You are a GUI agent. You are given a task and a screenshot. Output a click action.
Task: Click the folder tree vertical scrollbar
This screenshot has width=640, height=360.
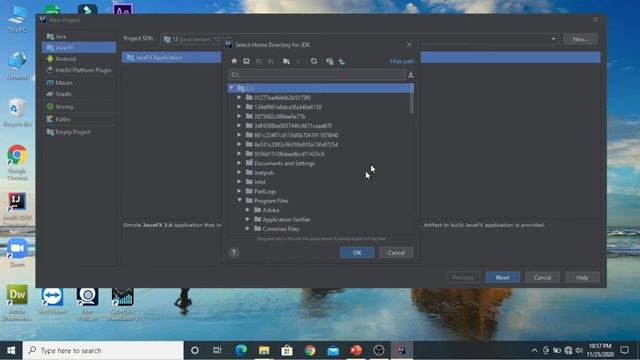click(x=411, y=100)
